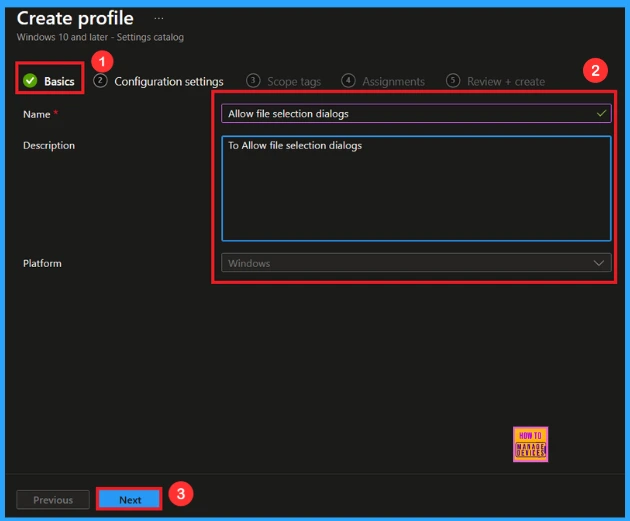Click the step 2 circle icon
This screenshot has width=630, height=521.
tap(100, 81)
